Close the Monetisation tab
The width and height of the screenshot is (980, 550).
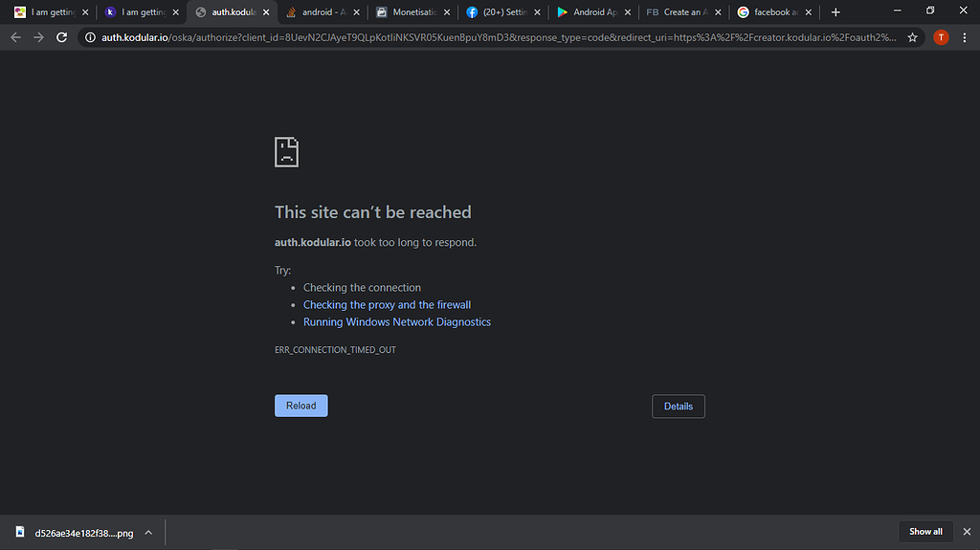point(447,11)
